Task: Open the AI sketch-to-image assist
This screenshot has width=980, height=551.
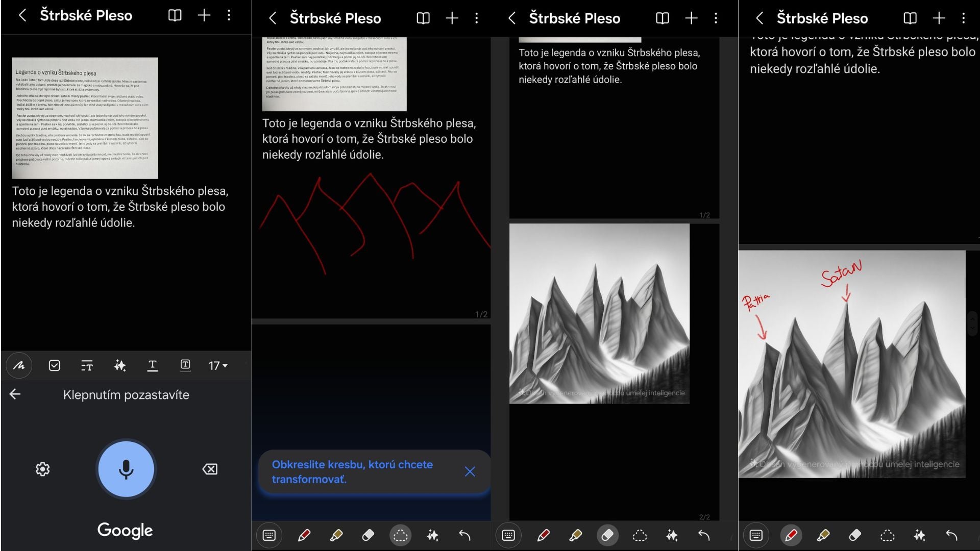Action: [432, 536]
